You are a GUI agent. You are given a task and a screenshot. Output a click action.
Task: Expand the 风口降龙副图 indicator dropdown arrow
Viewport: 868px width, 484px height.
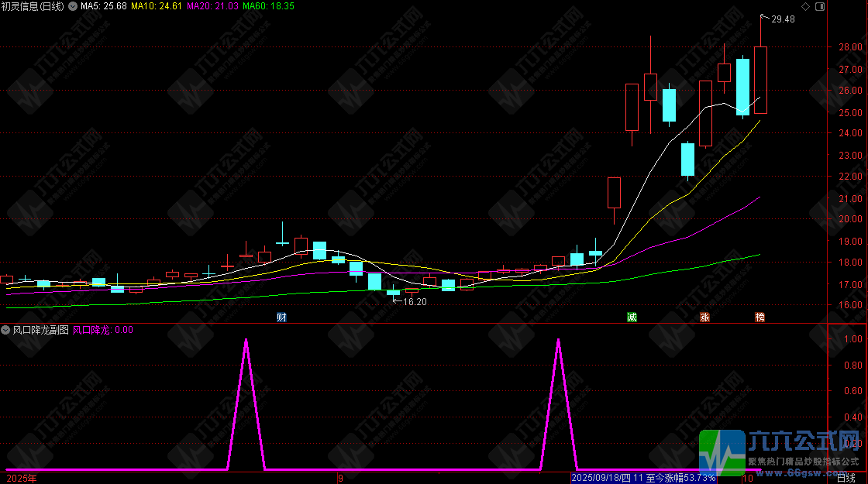pos(5,330)
